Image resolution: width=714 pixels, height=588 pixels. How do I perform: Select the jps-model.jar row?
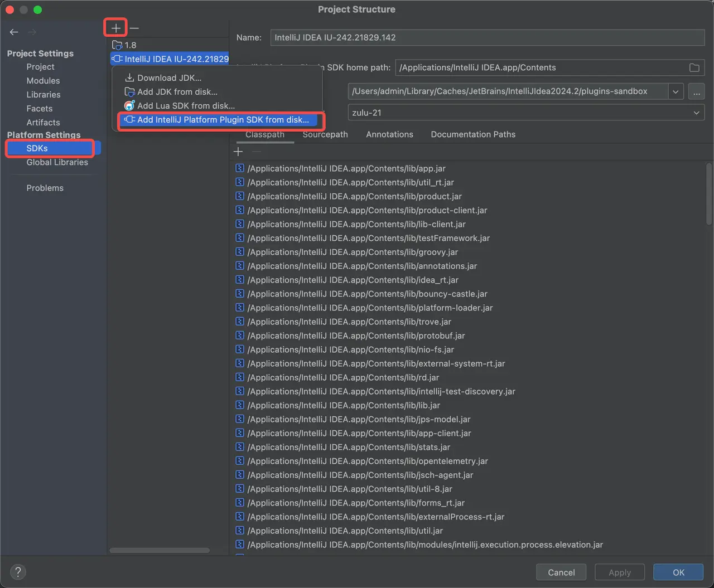[469, 419]
